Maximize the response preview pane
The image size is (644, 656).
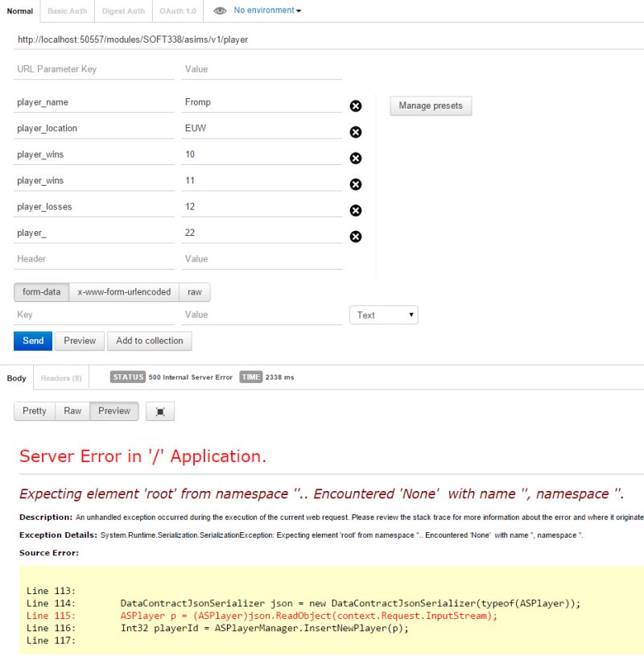point(159,411)
